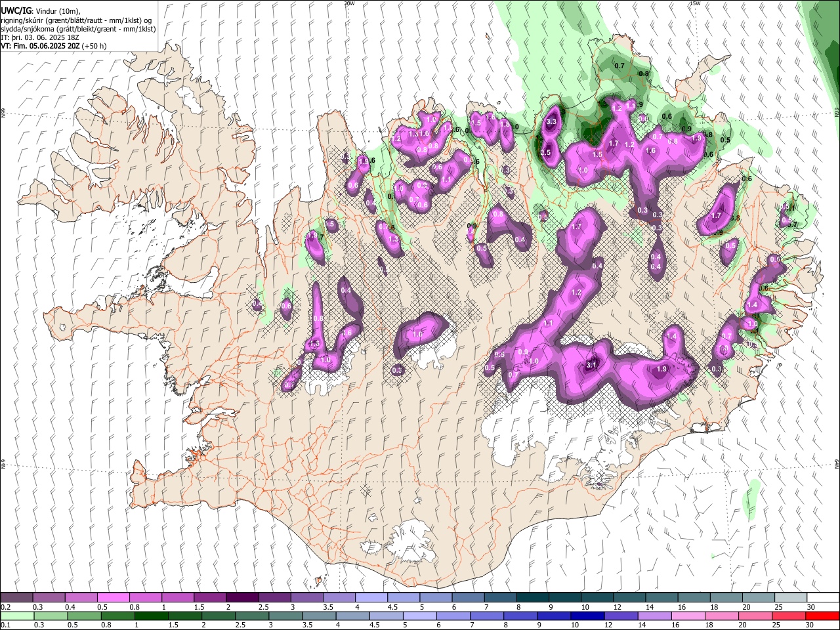840x630 pixels.
Task: Click the 30 label in top legend row
Action: click(x=810, y=607)
